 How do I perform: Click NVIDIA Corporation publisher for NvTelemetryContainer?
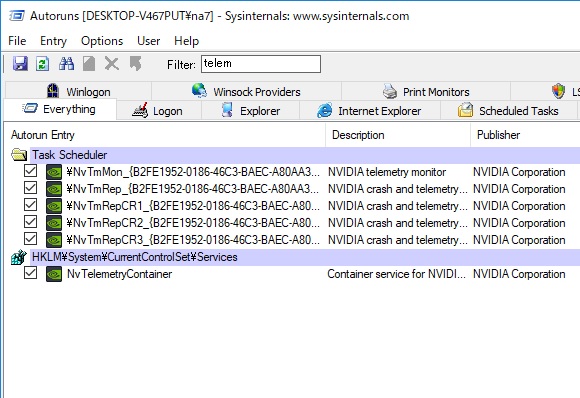pos(519,274)
